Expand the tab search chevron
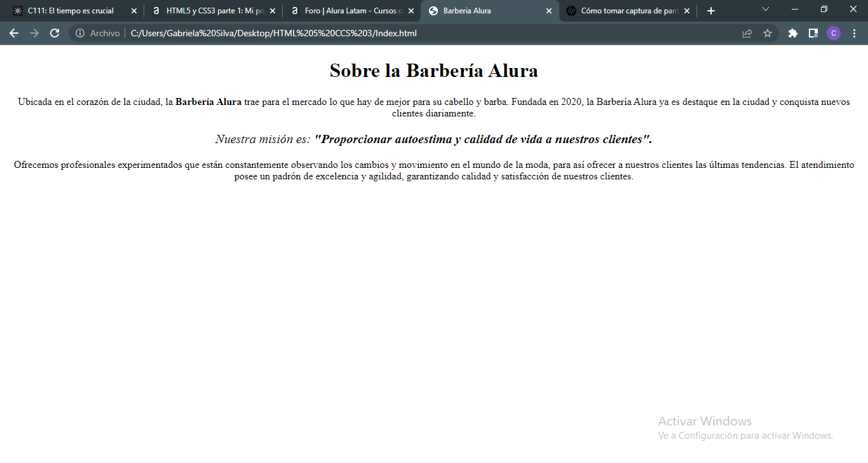The height and width of the screenshot is (463, 868). pyautogui.click(x=766, y=9)
